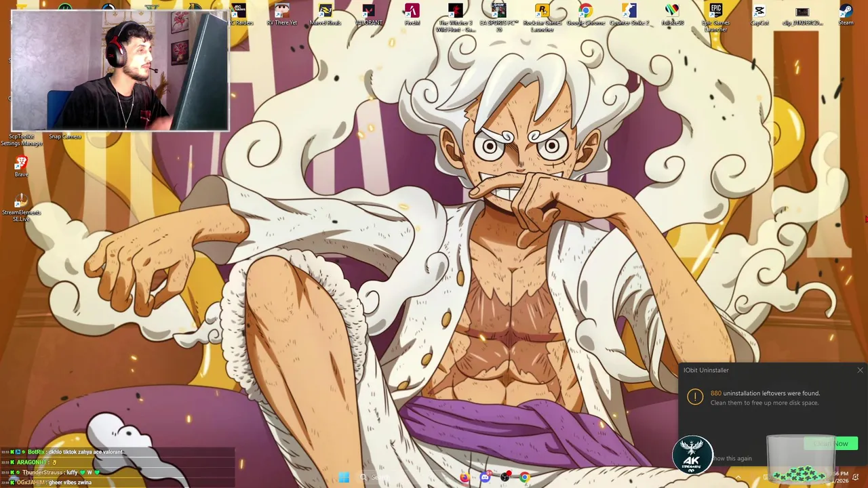Select the Counter-Strike 2 desktop icon

629,15
